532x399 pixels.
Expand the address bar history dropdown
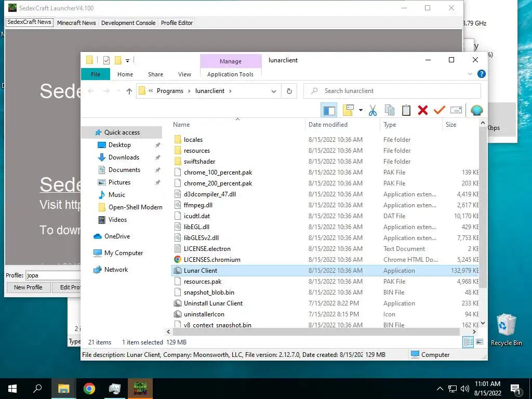[x=274, y=91]
